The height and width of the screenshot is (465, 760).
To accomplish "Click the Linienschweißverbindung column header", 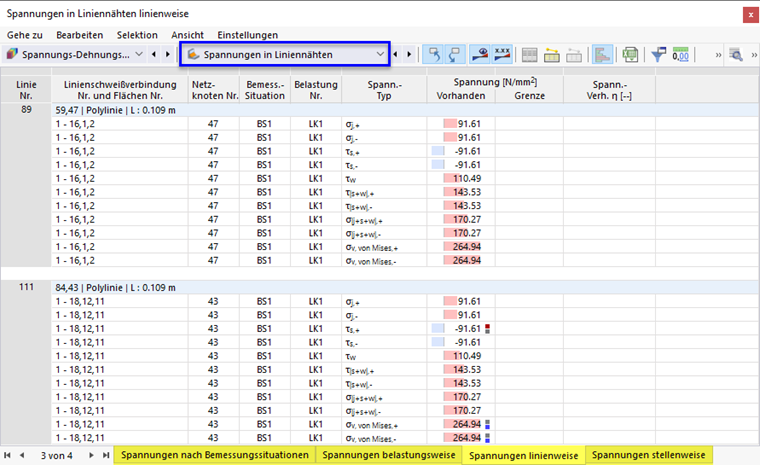I will click(x=120, y=90).
